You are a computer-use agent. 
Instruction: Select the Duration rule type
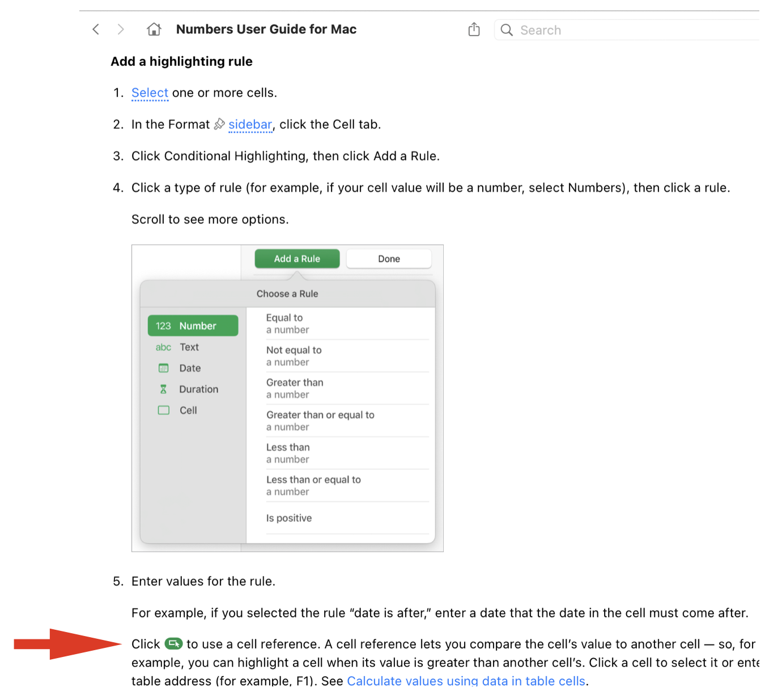(193, 389)
